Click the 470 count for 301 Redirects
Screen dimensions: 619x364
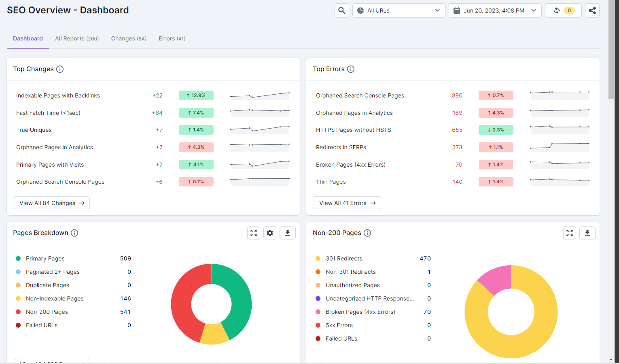tap(425, 258)
